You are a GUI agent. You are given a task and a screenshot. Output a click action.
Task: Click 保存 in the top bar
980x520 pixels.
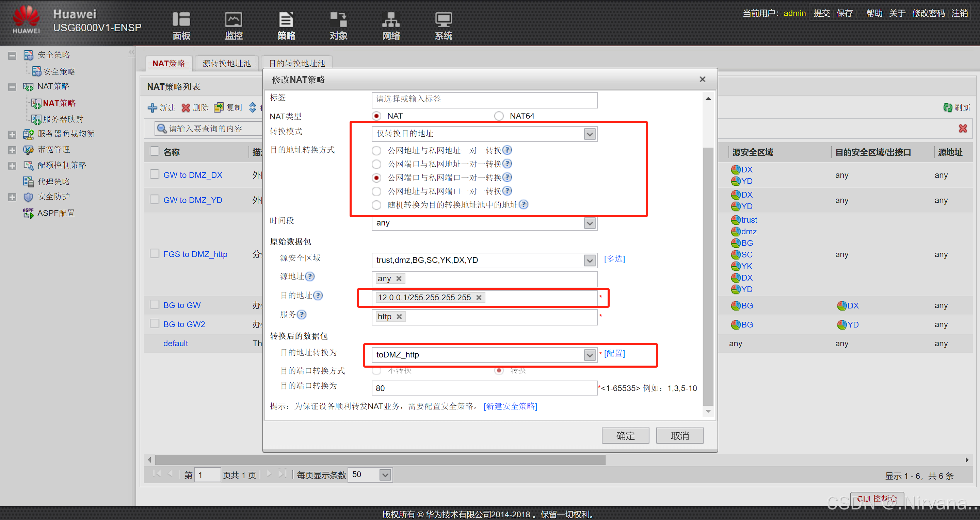pyautogui.click(x=844, y=13)
